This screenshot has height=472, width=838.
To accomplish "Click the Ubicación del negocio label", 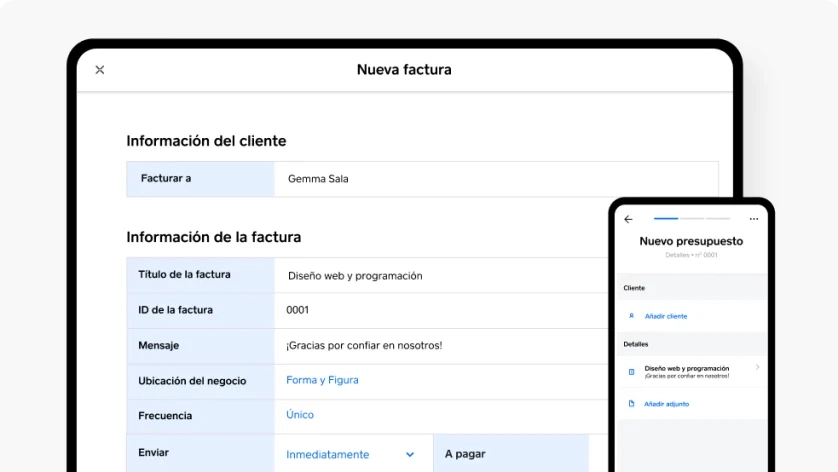I will click(x=192, y=381).
